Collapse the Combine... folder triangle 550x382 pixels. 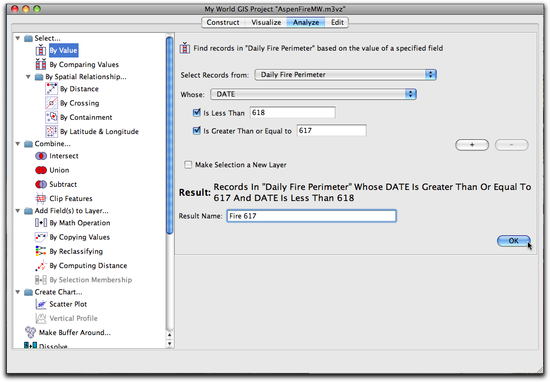point(18,143)
